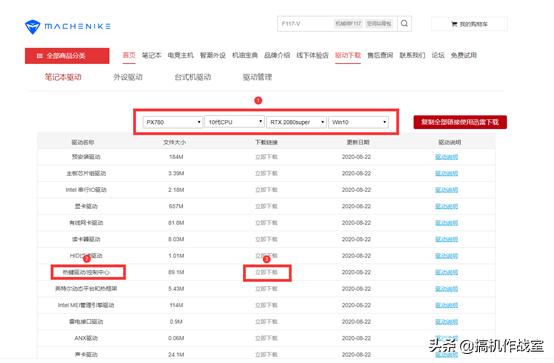Open the 线下体验店 nav item
Viewport: 554px width, 363px height.
pyautogui.click(x=312, y=55)
